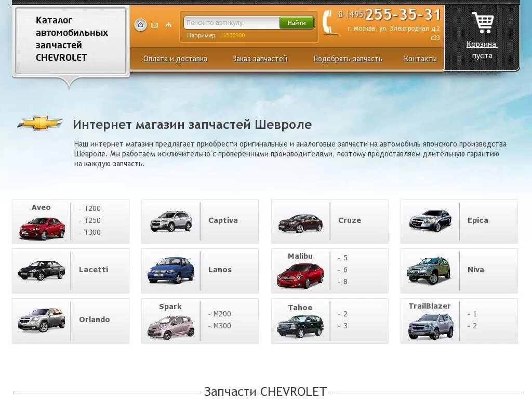Image resolution: width=532 pixels, height=399 pixels.
Task: Open Каталог автомобильных запчастей CHEVROLET title
Action: tap(72, 39)
